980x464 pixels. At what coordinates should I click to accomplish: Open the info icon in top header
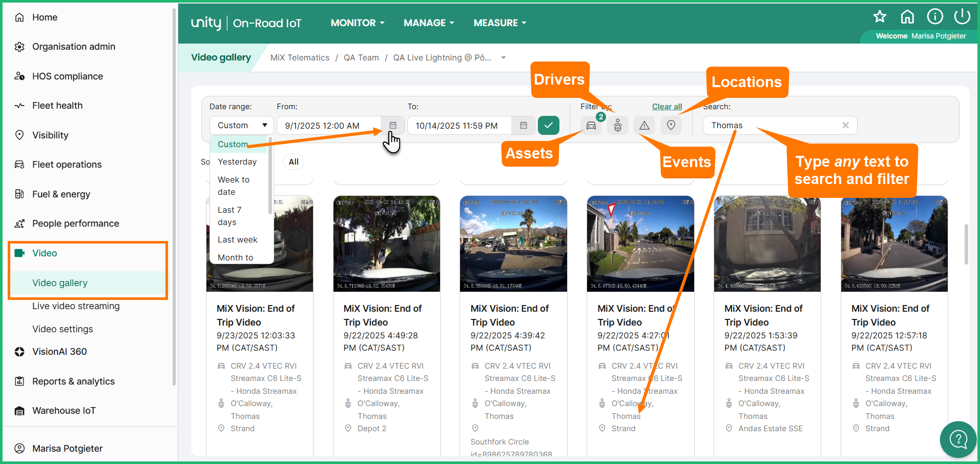pyautogui.click(x=935, y=17)
